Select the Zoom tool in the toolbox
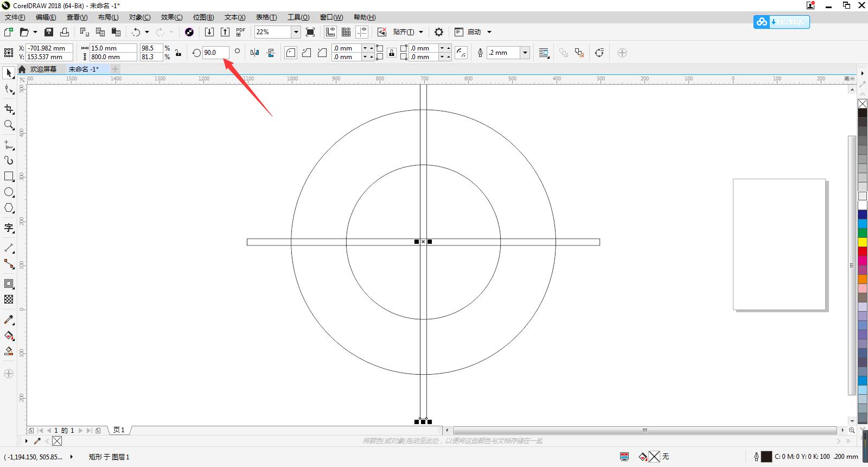The width and height of the screenshot is (868, 467). tap(9, 125)
